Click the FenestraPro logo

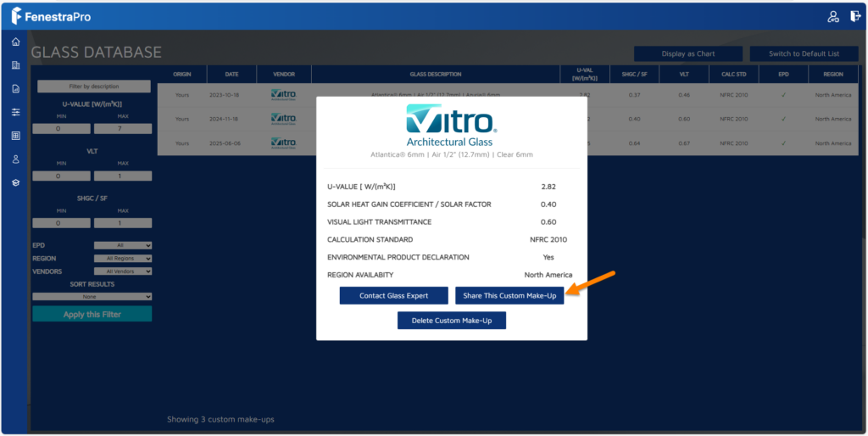[51, 17]
